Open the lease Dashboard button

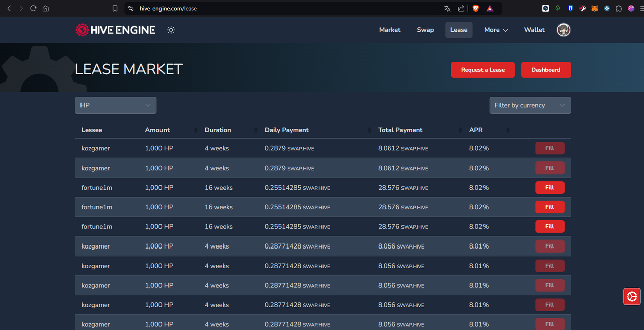546,70
